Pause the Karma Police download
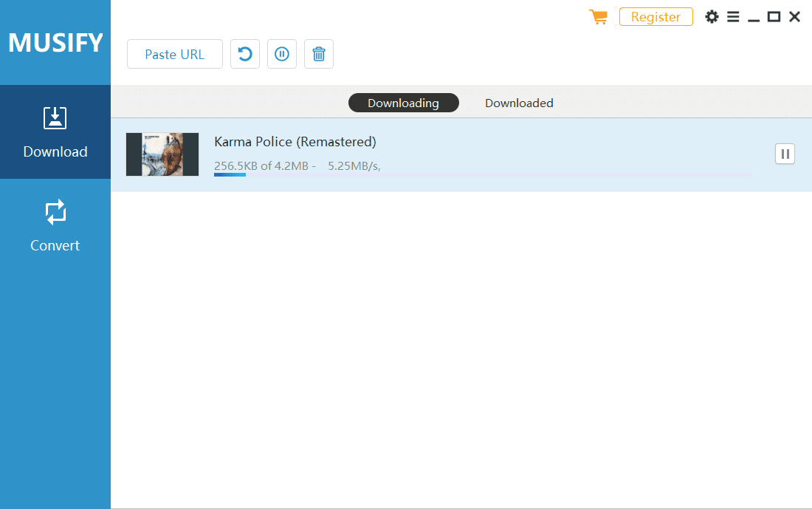Viewport: 812px width, 509px height. click(x=785, y=154)
